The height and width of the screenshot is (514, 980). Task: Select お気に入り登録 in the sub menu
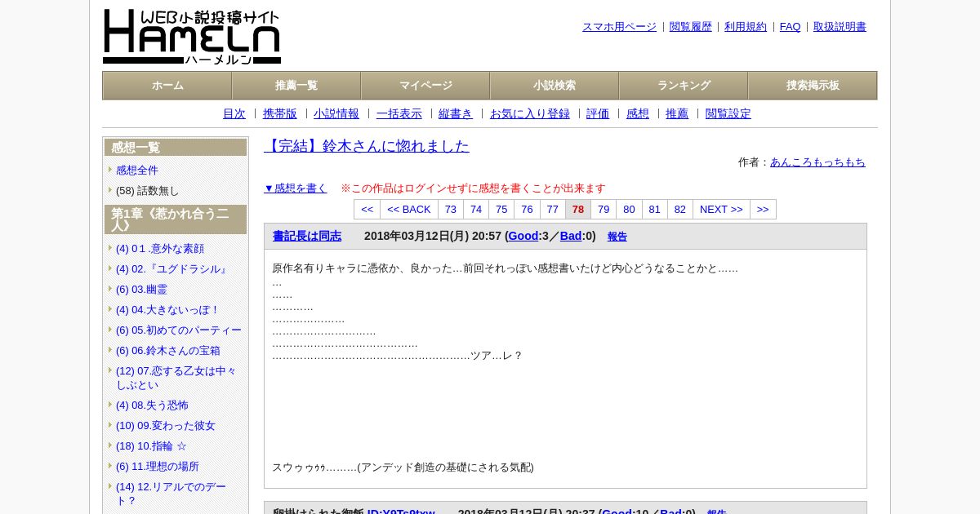530,114
